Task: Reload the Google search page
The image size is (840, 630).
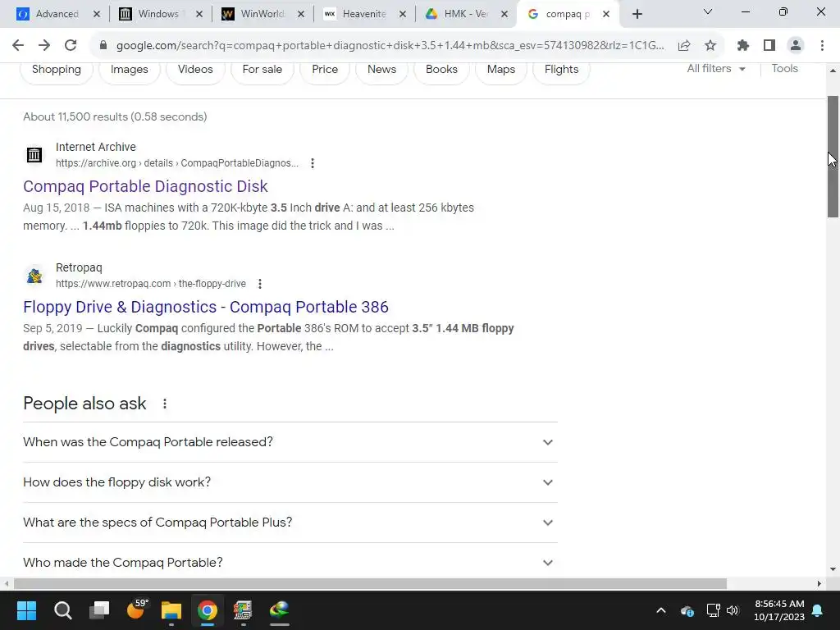Action: click(71, 46)
